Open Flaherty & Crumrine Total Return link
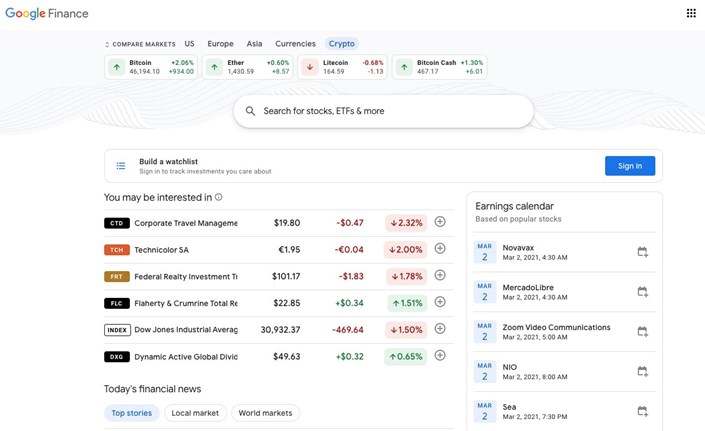This screenshot has width=705, height=431. [186, 303]
